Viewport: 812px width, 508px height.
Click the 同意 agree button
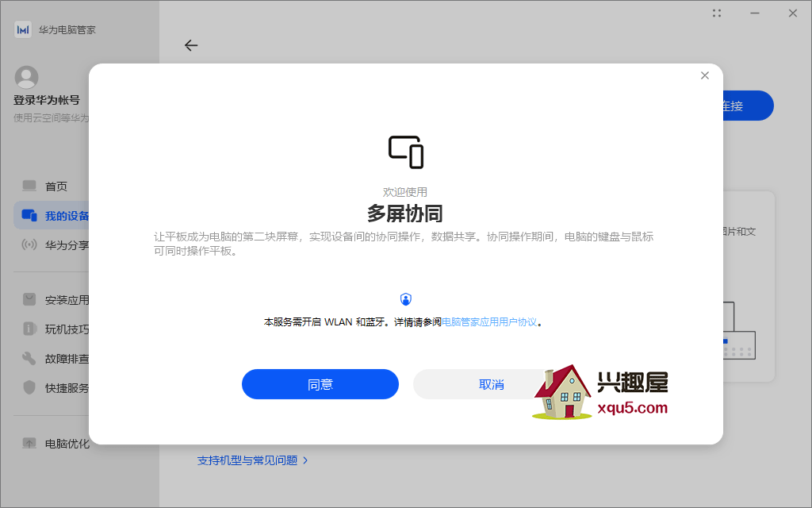(x=320, y=384)
